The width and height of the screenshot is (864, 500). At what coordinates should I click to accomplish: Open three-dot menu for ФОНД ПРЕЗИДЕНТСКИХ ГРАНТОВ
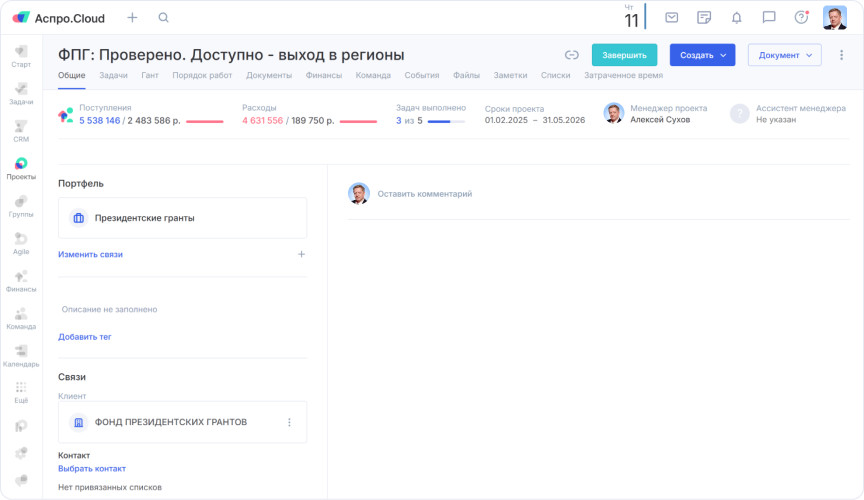point(289,422)
